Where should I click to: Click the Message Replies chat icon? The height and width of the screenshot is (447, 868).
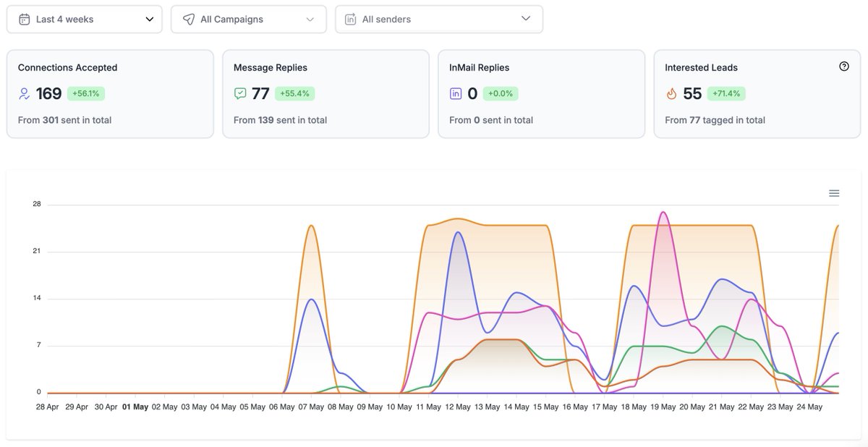tap(240, 93)
